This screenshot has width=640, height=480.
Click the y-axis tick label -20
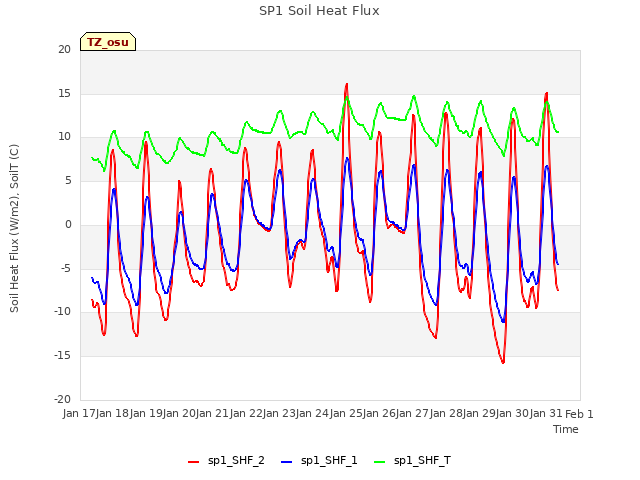[62, 399]
